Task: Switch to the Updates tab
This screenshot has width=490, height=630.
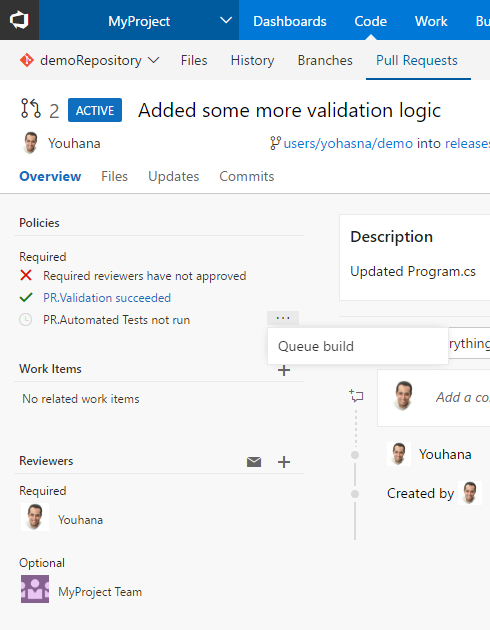Action: [x=174, y=176]
